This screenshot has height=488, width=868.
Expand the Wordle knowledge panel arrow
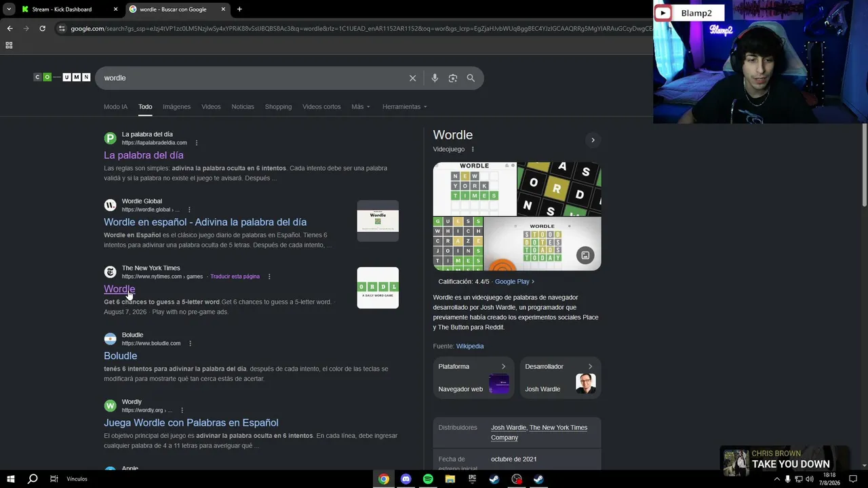pos(593,140)
